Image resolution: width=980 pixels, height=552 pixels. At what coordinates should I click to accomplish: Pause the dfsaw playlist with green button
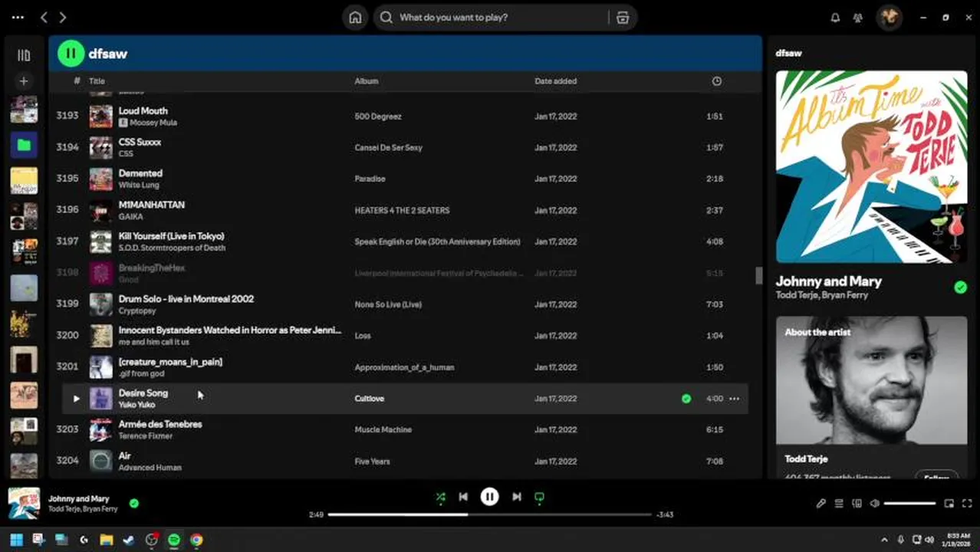point(71,53)
